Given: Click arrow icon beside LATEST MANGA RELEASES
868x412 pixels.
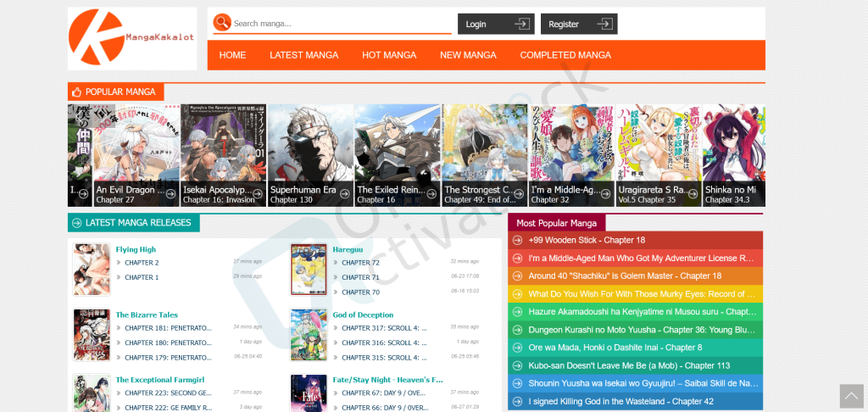Looking at the screenshot, I should click(77, 223).
